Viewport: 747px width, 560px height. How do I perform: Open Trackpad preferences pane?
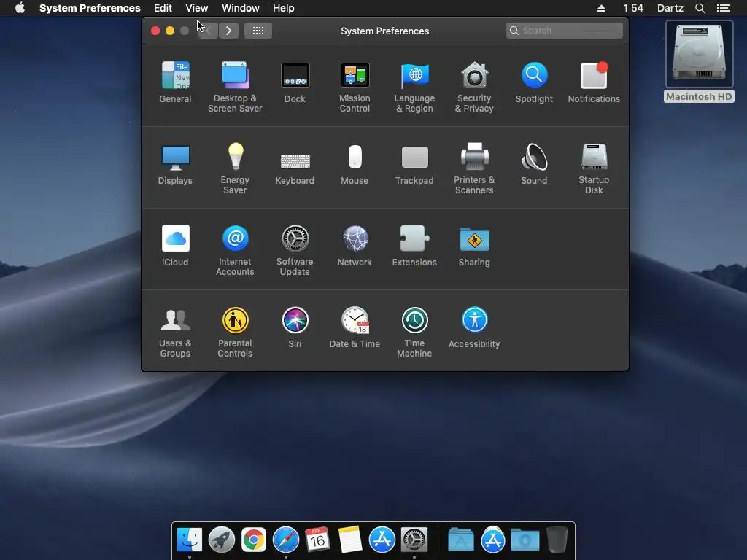point(414,164)
